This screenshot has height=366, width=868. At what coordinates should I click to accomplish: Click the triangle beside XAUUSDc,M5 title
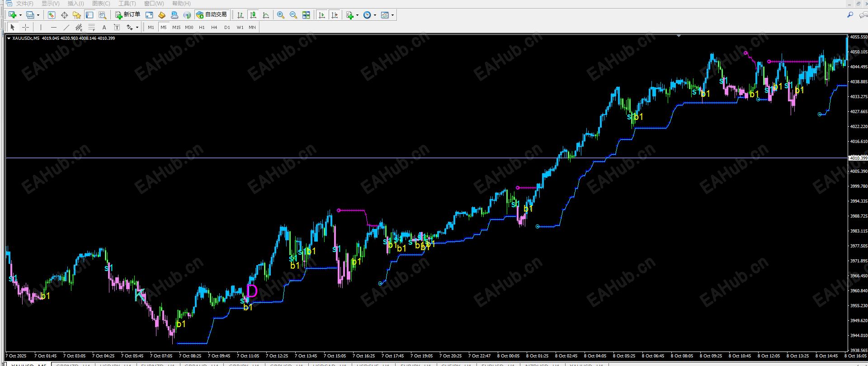9,38
